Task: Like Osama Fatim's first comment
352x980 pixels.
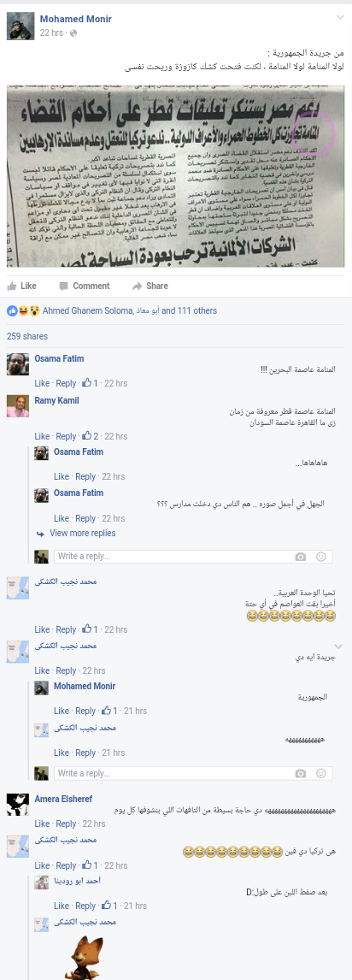Action: click(x=42, y=383)
